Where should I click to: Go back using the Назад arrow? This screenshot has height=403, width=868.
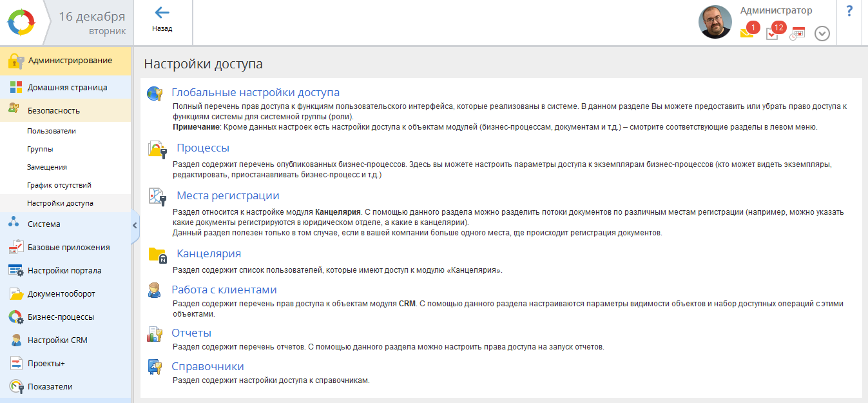click(x=162, y=14)
